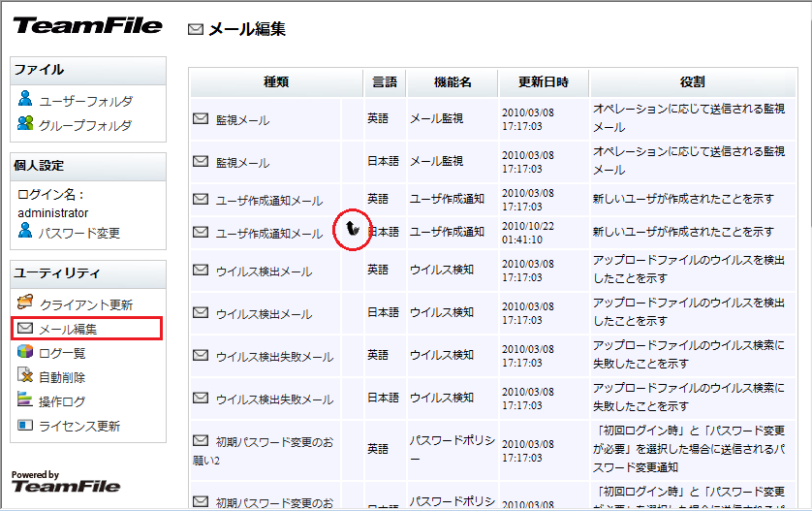Click envelope icon of 初期パスワード変更のお願い2 row
This screenshot has height=511, width=812.
tap(201, 441)
